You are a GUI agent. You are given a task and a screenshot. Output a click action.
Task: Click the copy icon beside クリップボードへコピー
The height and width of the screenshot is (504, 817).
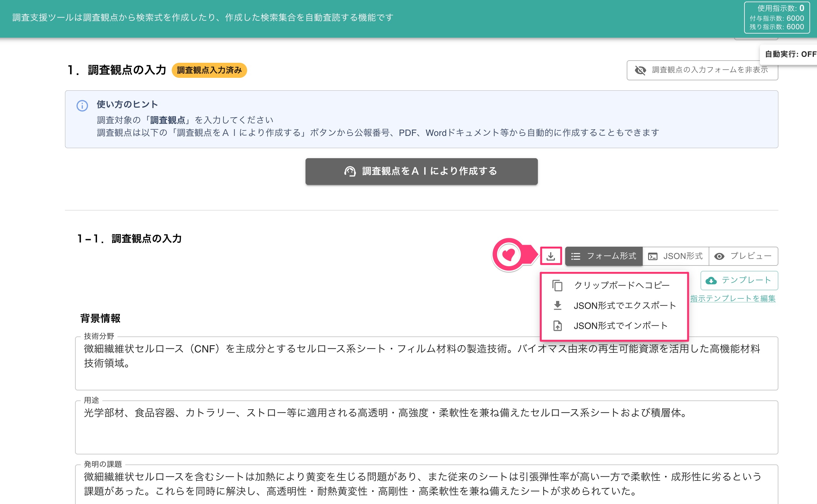click(557, 285)
